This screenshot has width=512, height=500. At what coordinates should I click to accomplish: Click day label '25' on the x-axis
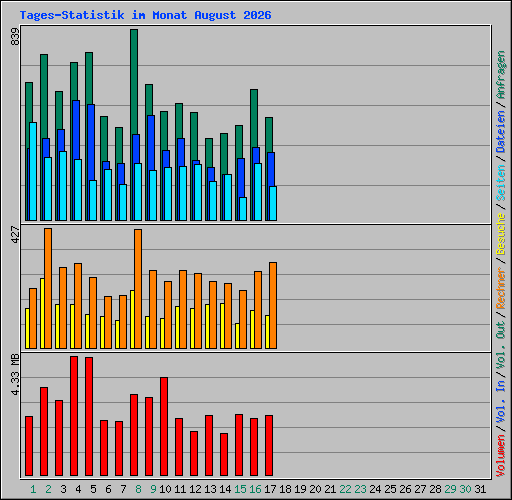tap(390, 489)
